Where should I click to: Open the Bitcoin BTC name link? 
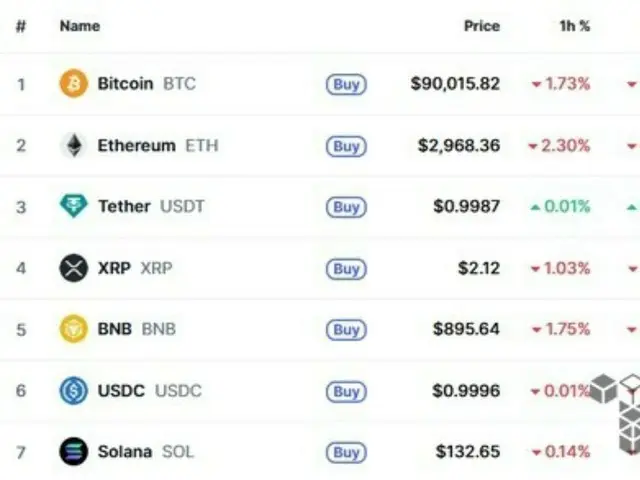(146, 84)
